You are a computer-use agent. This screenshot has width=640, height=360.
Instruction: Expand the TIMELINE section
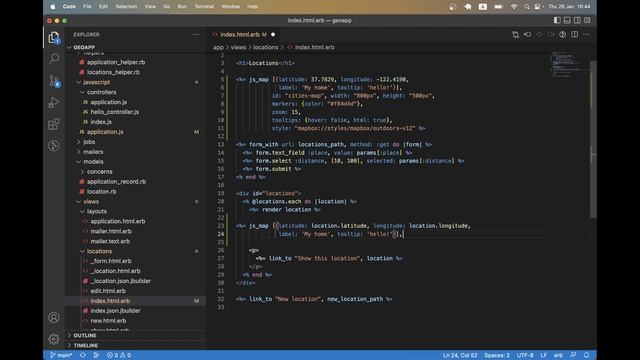click(x=136, y=345)
